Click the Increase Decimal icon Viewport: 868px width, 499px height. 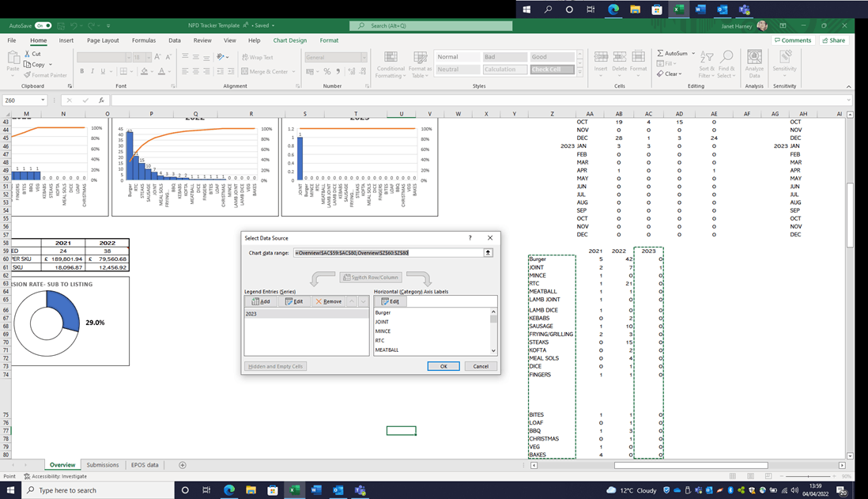tap(352, 71)
